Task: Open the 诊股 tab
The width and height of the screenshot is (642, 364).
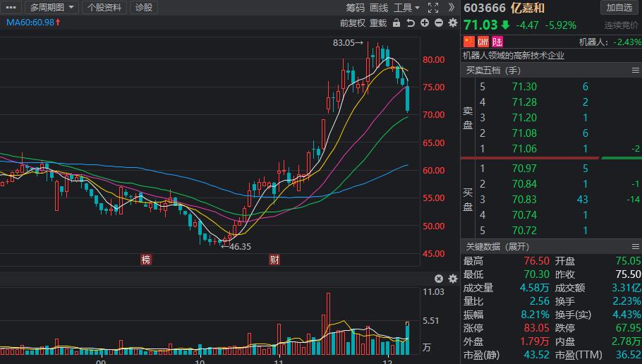Action: 144,7
